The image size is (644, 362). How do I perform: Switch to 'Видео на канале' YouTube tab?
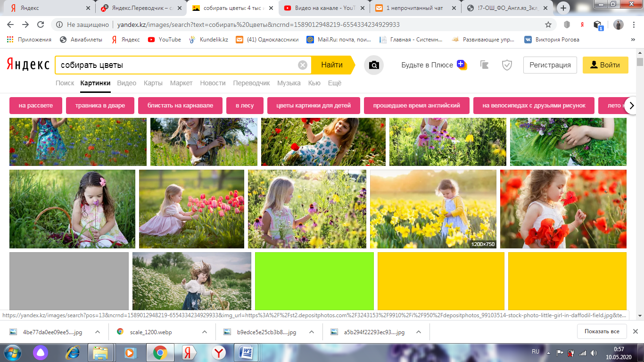(x=323, y=8)
